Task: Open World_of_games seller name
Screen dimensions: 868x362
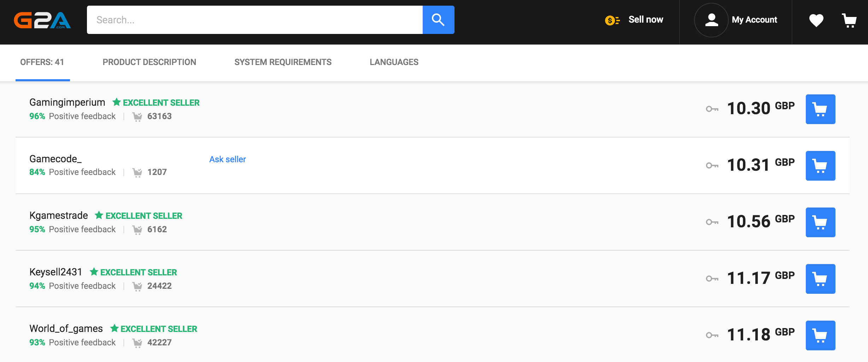Action: click(66, 329)
